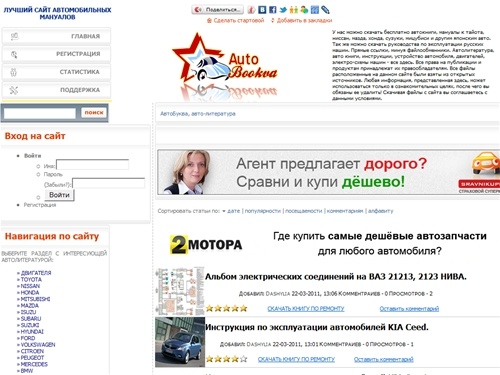Sort articles by 'алфавиту'
The image size is (500, 375).
pyautogui.click(x=381, y=211)
